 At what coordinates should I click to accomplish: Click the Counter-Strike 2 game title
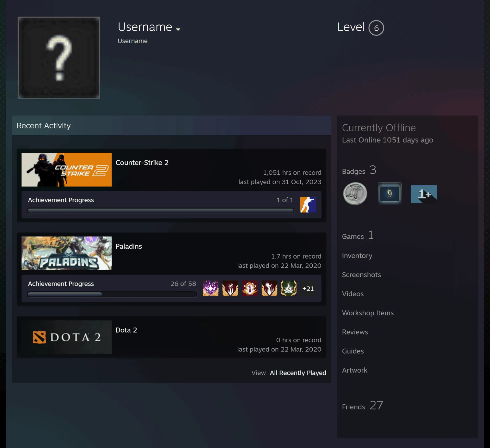[x=142, y=163]
